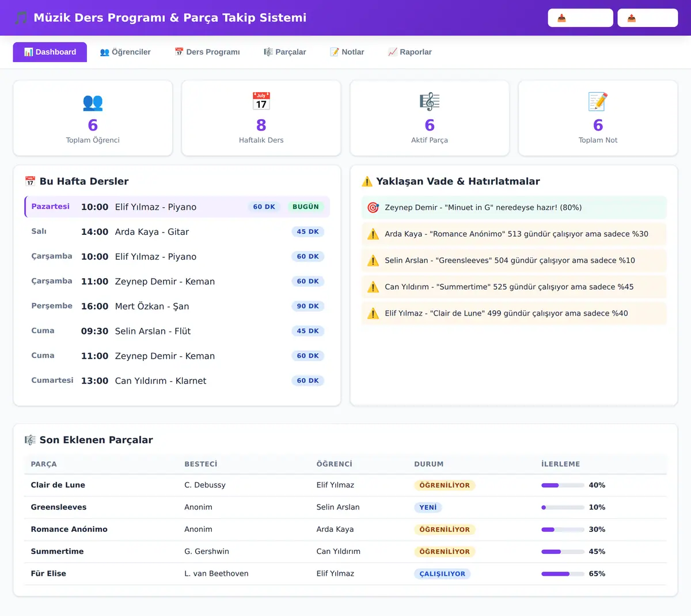The image size is (691, 616).
Task: Click the music note logo in header
Action: click(21, 18)
